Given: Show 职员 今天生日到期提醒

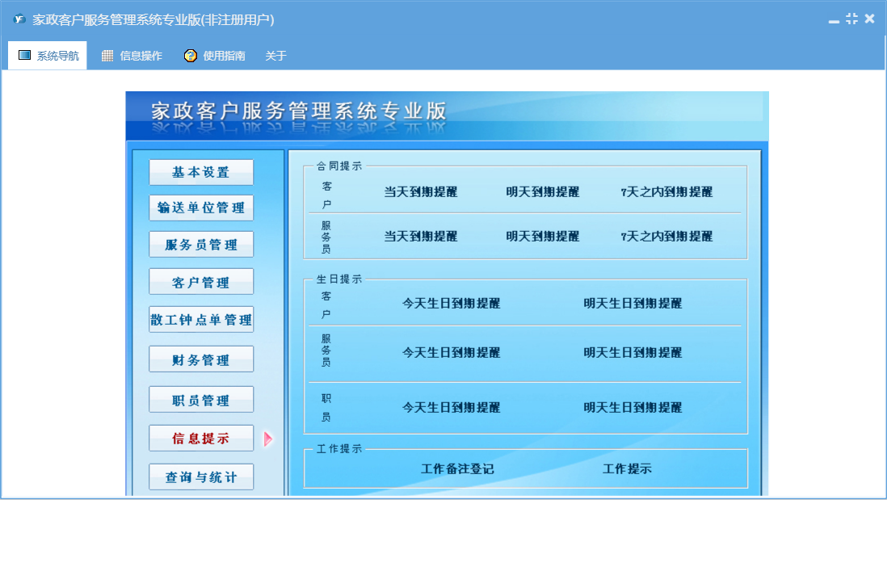Looking at the screenshot, I should pos(451,408).
